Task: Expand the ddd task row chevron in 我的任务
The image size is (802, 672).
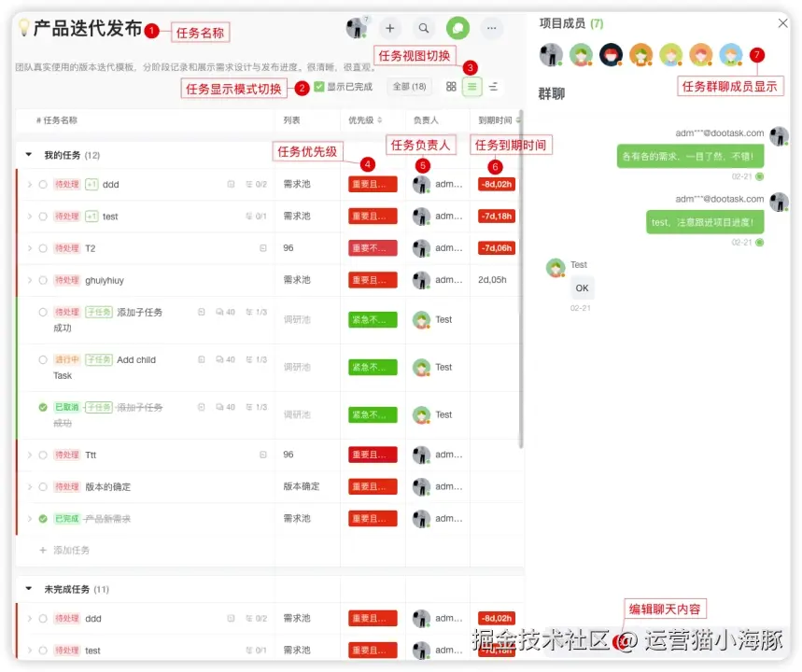Action: click(x=29, y=184)
